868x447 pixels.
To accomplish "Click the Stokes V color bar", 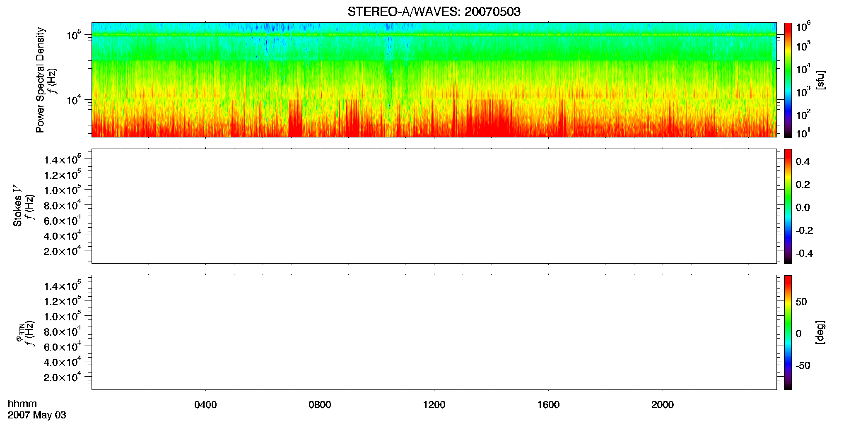I will (788, 206).
